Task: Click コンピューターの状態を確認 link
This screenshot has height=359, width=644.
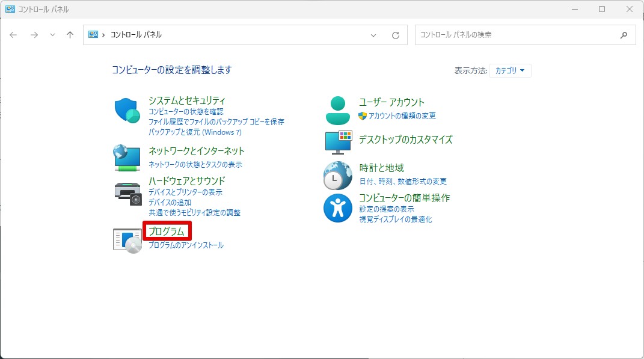Action: 186,112
